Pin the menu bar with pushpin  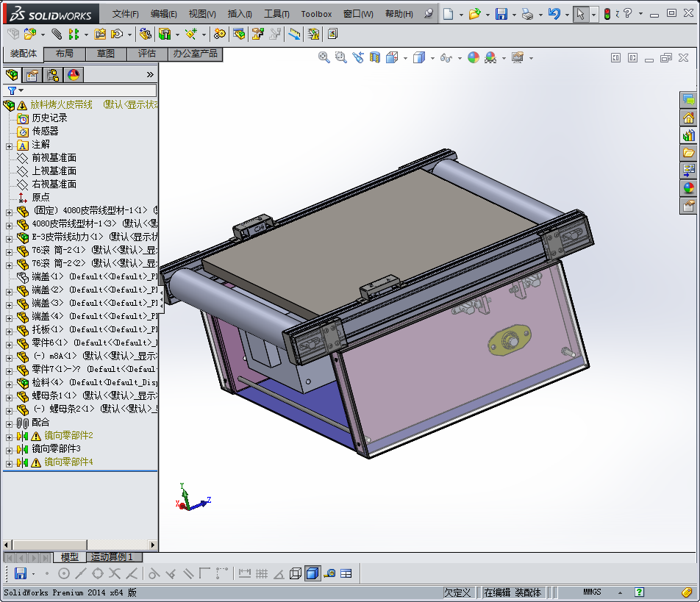428,14
